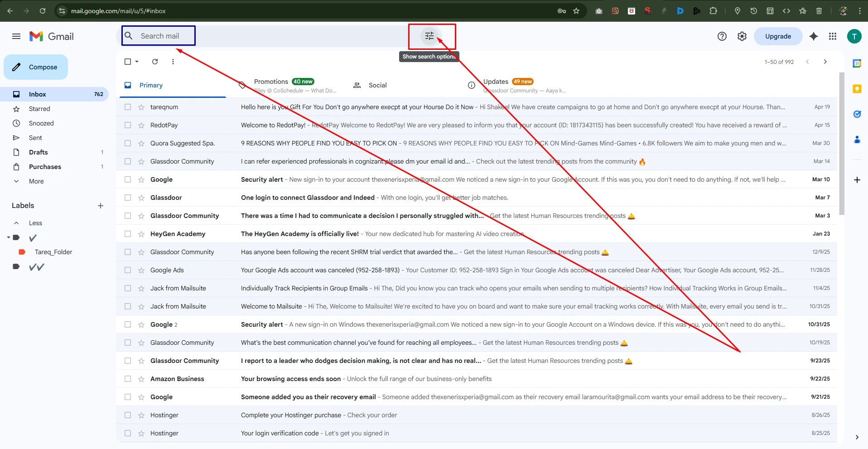Open the More options three-dot menu

pos(173,62)
